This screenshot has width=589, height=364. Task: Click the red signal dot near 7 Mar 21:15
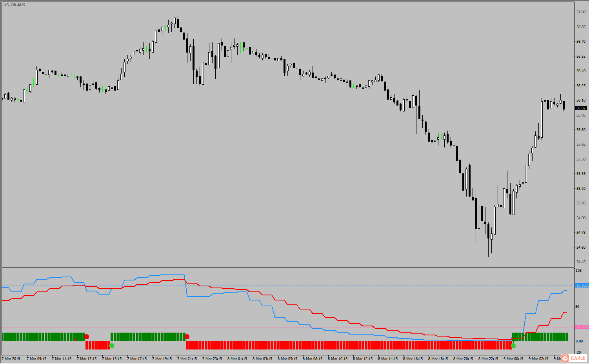tap(187, 337)
